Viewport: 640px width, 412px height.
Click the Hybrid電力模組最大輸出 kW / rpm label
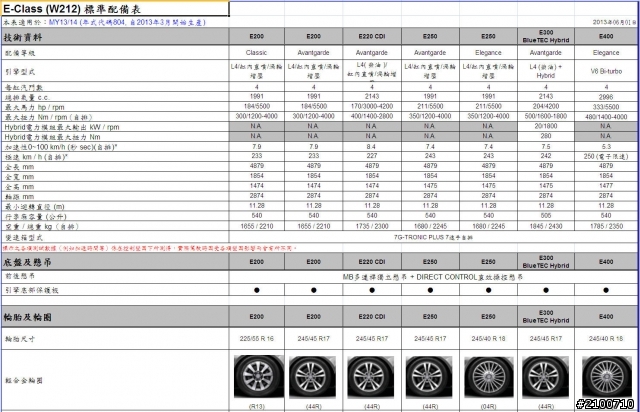click(62, 127)
